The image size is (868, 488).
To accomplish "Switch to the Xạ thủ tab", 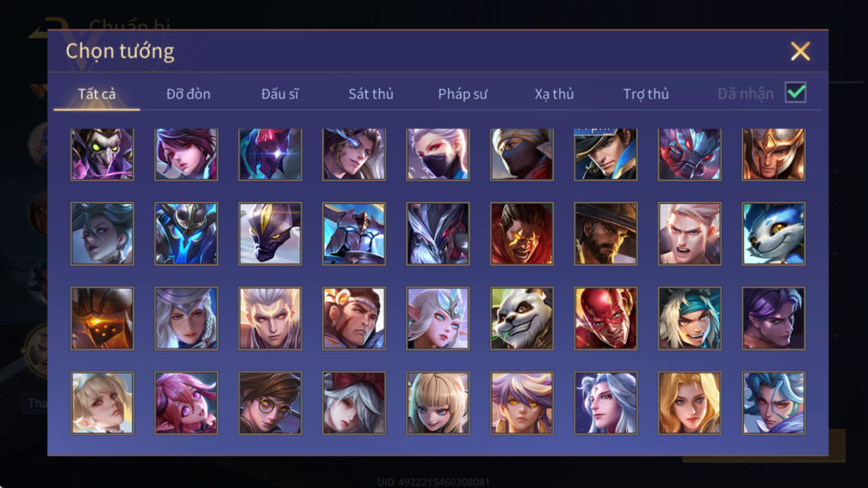I will [x=554, y=94].
